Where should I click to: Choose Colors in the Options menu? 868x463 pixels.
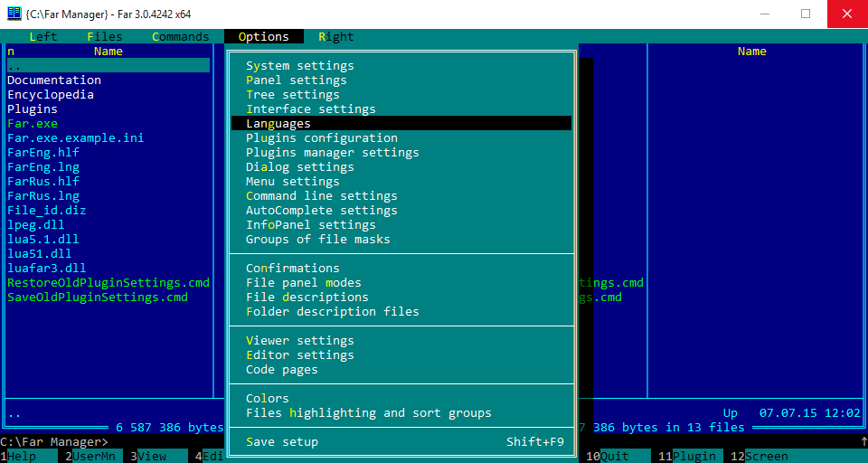268,398
